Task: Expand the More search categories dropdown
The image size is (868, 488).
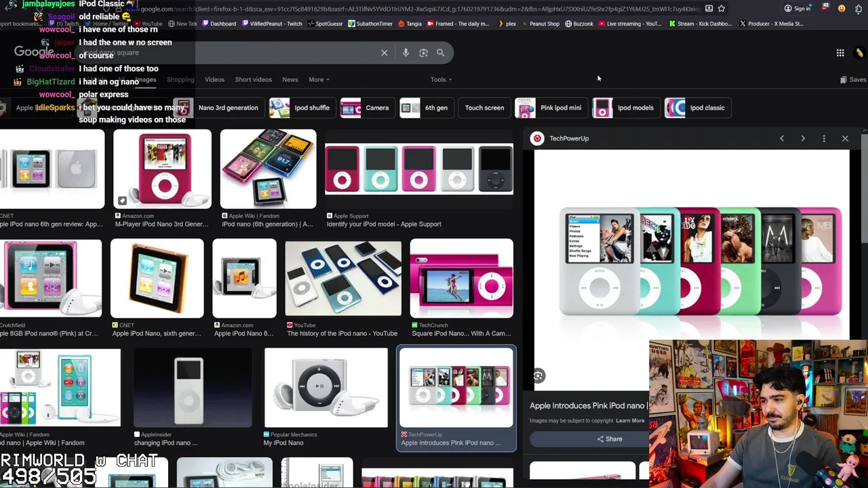Action: [x=319, y=79]
